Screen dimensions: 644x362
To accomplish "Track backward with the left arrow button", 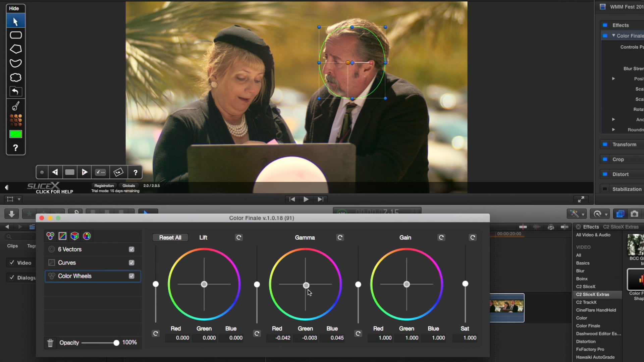I will point(55,172).
